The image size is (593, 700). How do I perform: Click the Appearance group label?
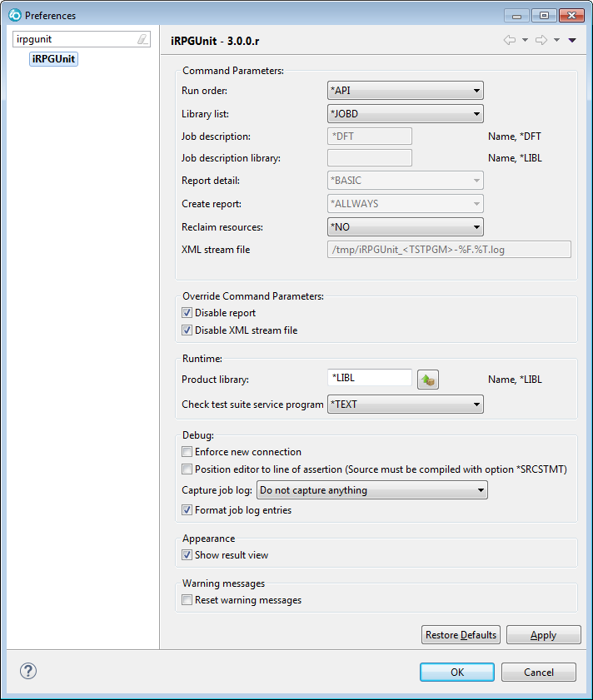click(x=209, y=539)
